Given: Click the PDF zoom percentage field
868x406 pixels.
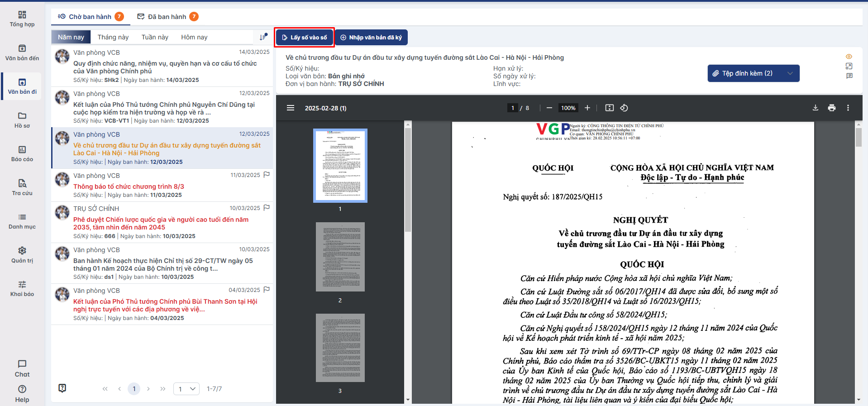Looking at the screenshot, I should click(x=568, y=108).
